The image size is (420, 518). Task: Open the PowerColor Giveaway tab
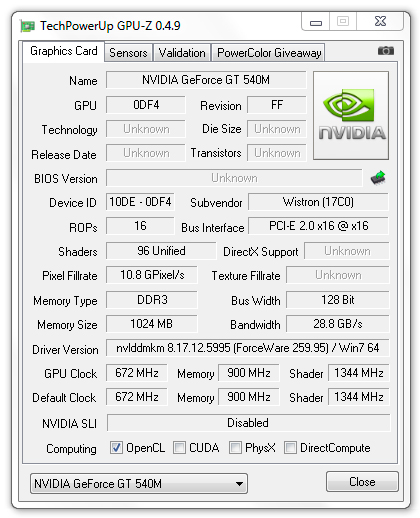[x=269, y=53]
